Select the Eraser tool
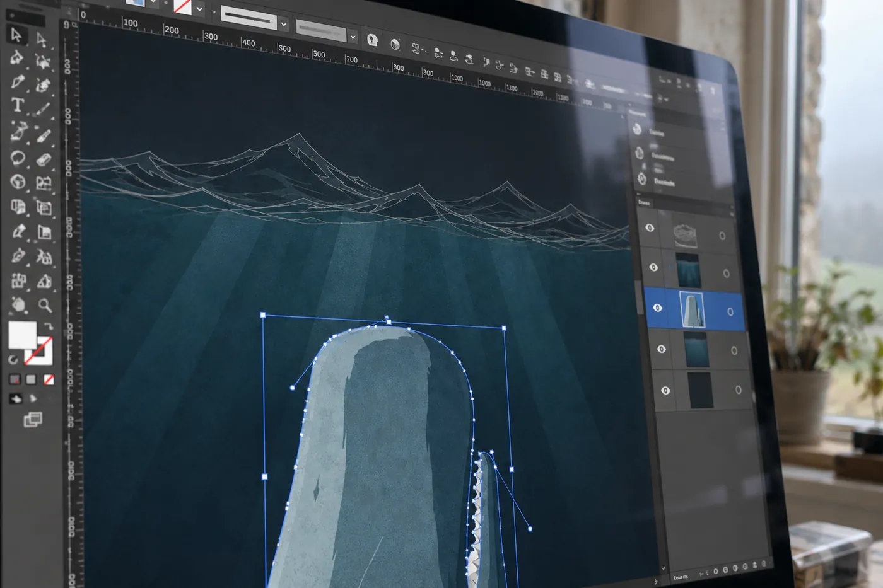Screen dimensions: 883x588 point(43,159)
